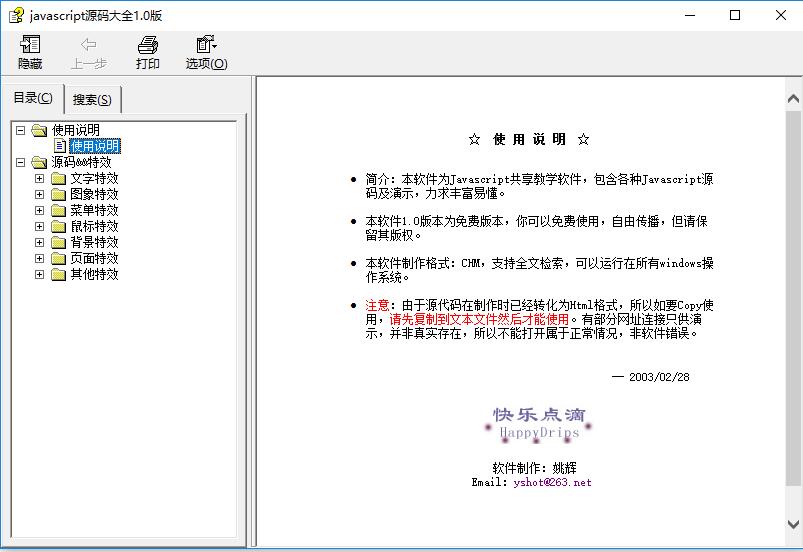Click the content pane scroll down arrow
803x552 pixels.
[793, 524]
